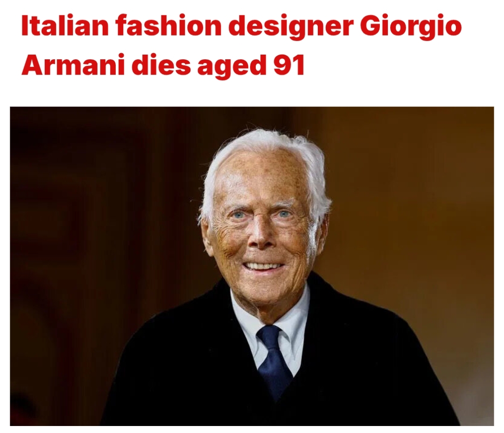This screenshot has width=504, height=433.
Task: Click the word "designer" in the headline
Action: point(291,28)
